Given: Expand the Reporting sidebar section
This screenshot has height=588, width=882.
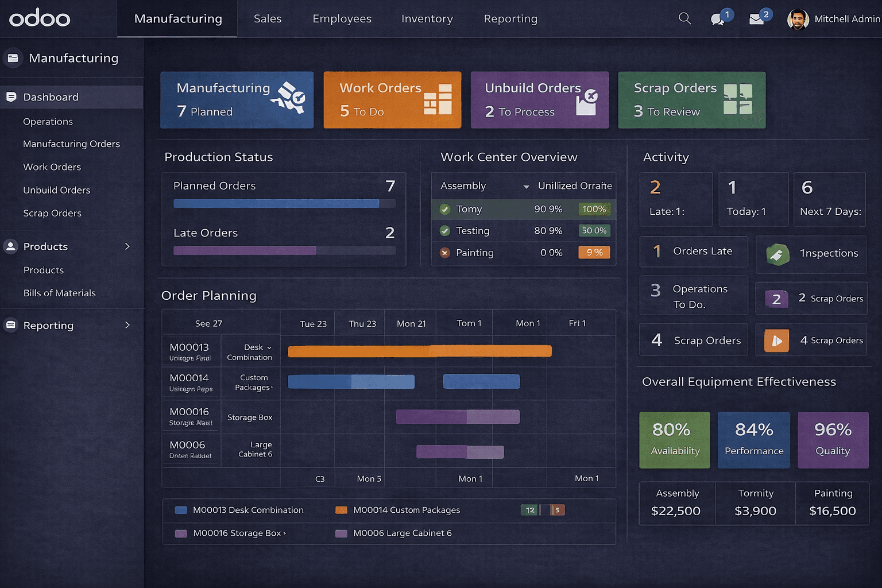Looking at the screenshot, I should point(127,326).
